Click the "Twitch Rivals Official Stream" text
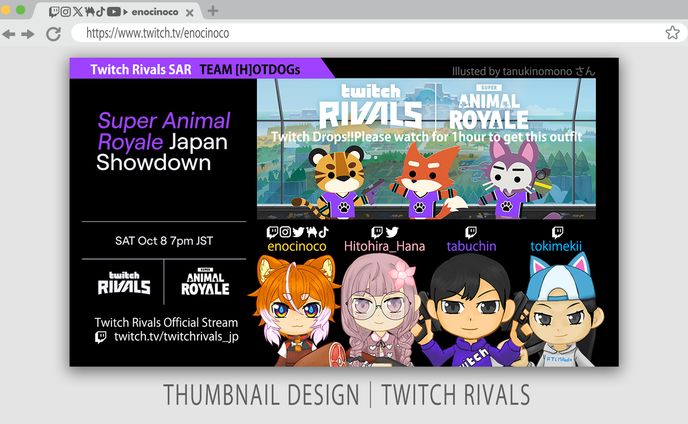 click(166, 323)
